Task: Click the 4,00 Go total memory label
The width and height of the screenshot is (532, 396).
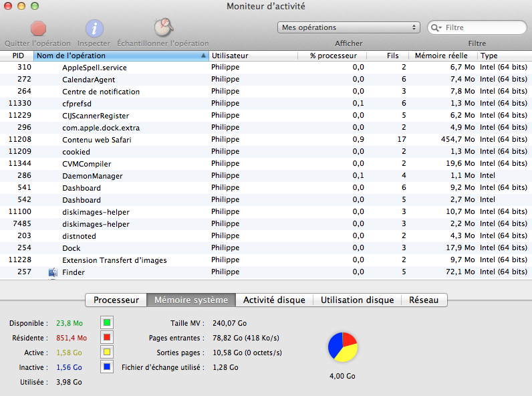Action: point(342,376)
